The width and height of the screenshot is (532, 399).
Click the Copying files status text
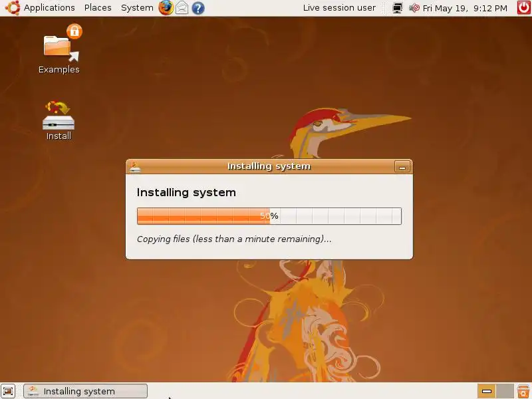[234, 239]
